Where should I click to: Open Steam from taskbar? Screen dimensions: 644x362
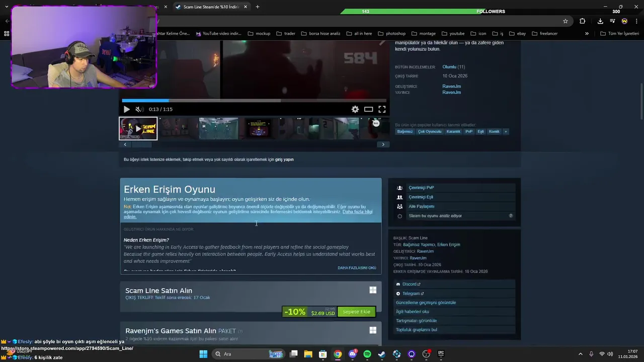[382, 354]
